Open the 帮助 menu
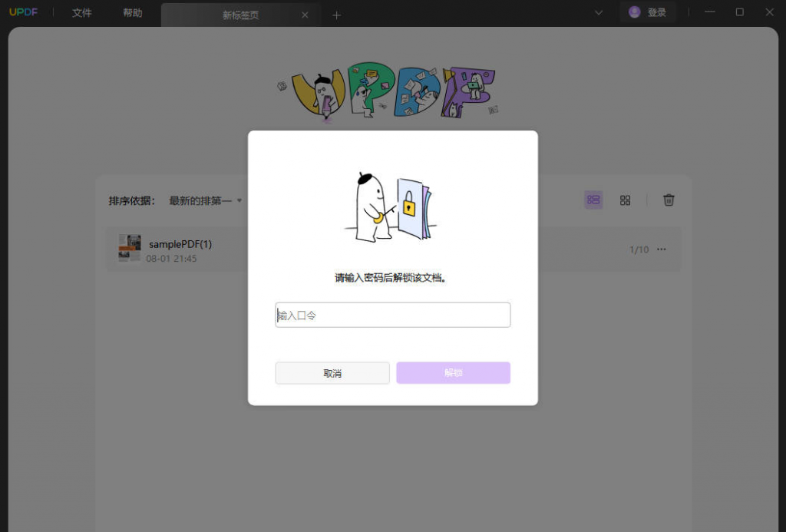 pos(131,12)
